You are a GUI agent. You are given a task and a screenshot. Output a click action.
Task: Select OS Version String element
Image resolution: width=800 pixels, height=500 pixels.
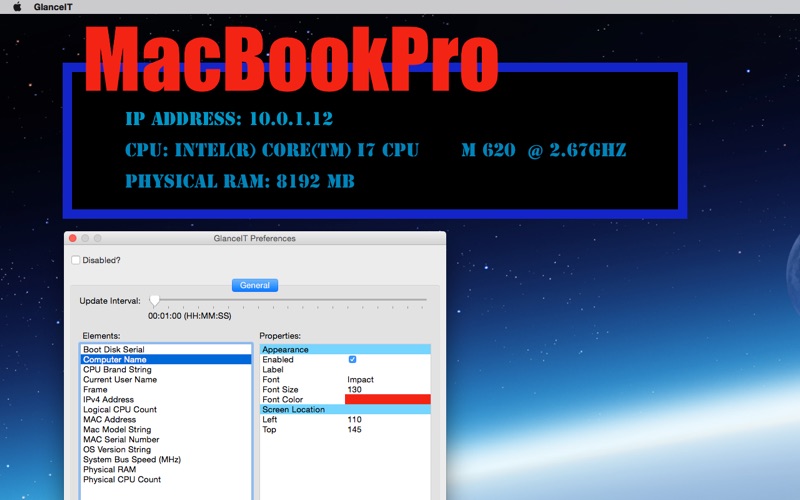166,449
